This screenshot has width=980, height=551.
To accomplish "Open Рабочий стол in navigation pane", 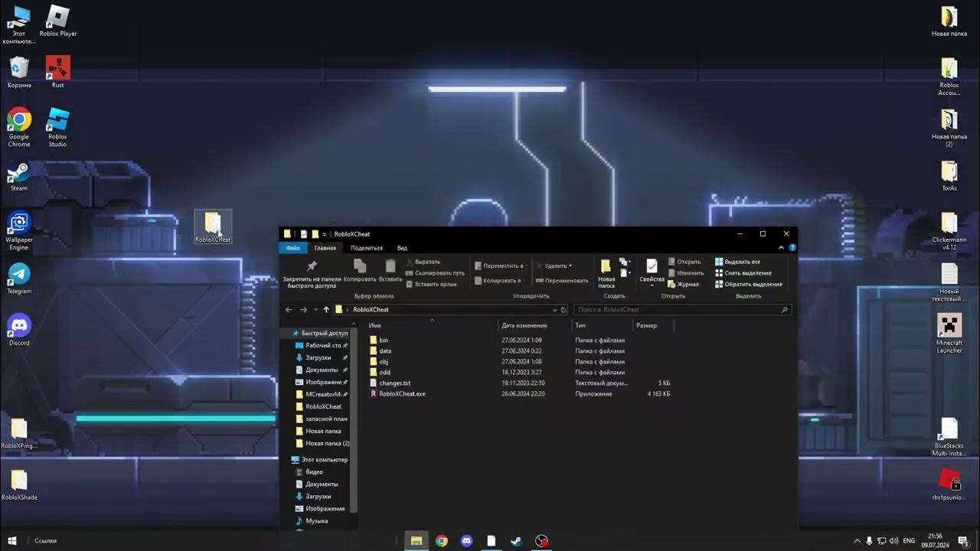I will click(323, 345).
